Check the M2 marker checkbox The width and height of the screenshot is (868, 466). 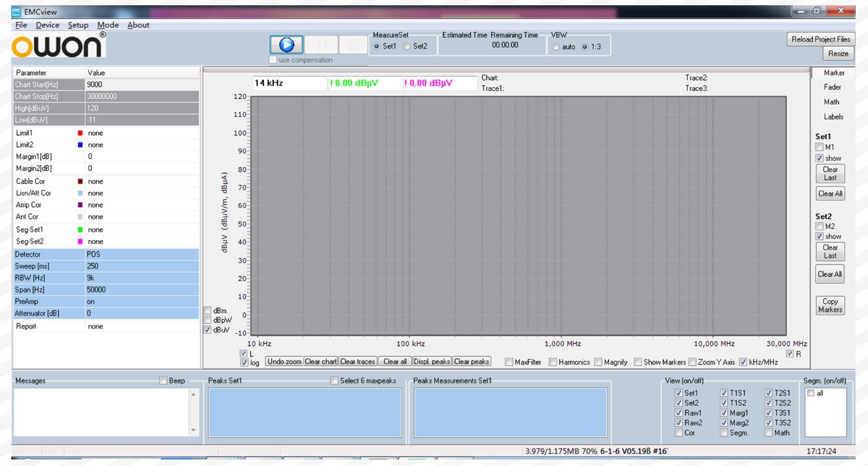click(x=820, y=226)
